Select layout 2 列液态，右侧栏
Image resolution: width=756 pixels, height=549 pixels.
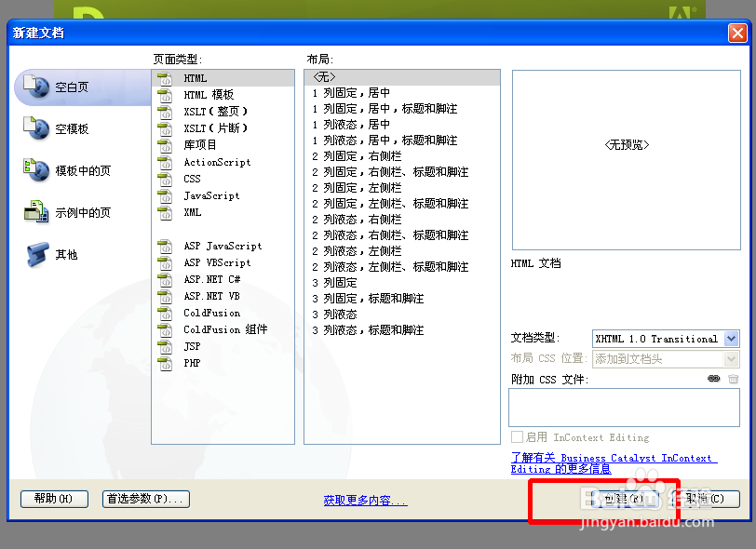[x=402, y=220]
